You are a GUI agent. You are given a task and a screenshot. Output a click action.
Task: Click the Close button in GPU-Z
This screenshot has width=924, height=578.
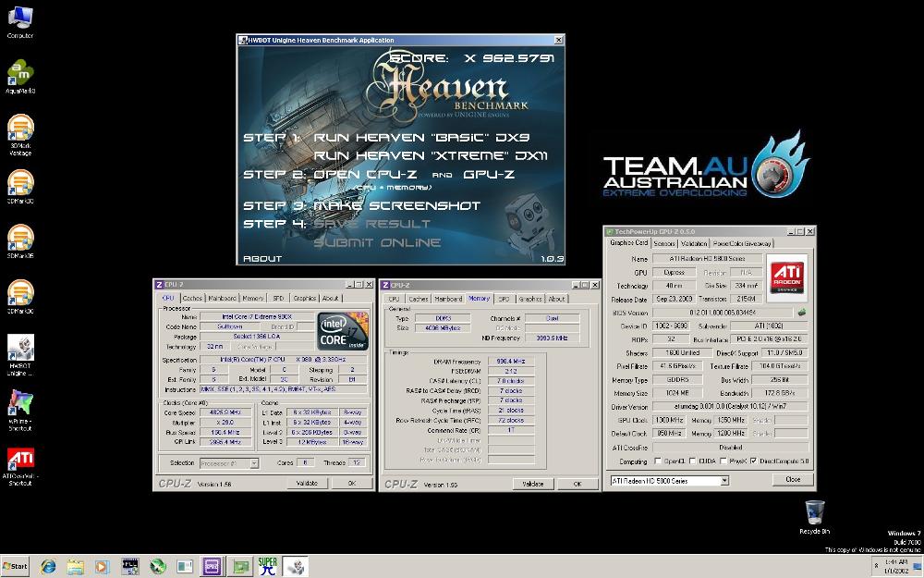pyautogui.click(x=793, y=479)
